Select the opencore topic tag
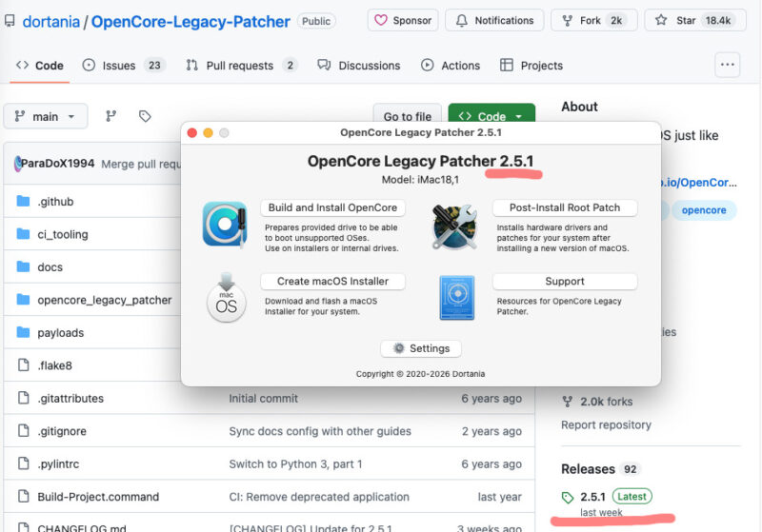 coord(704,210)
